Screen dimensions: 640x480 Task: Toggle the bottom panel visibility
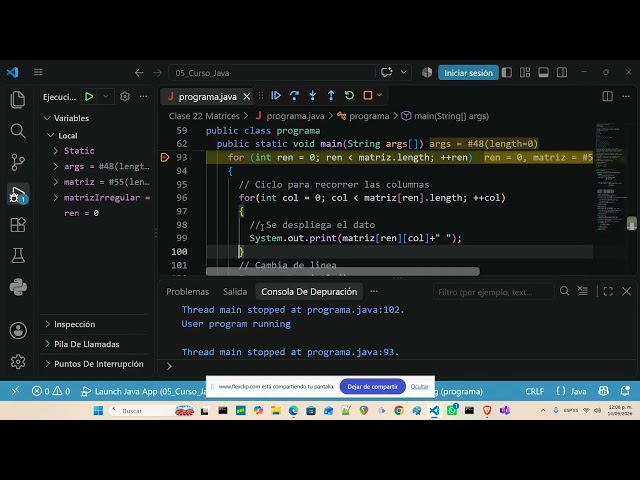pos(543,72)
